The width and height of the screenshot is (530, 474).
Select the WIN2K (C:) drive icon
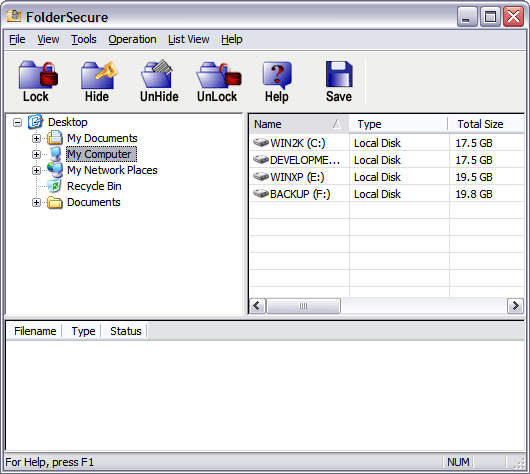(x=261, y=142)
